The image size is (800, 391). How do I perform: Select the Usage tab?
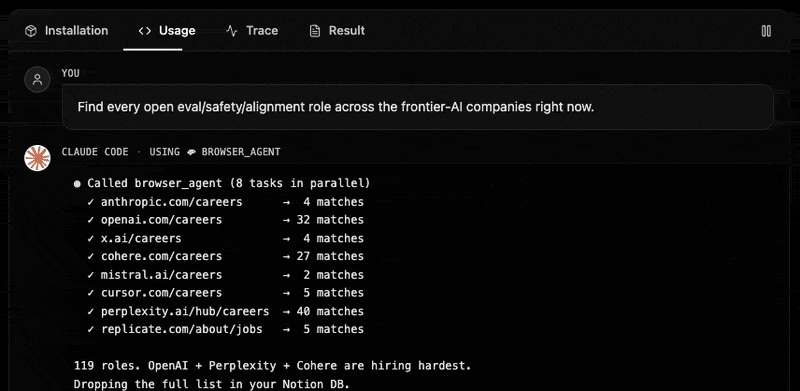(166, 31)
